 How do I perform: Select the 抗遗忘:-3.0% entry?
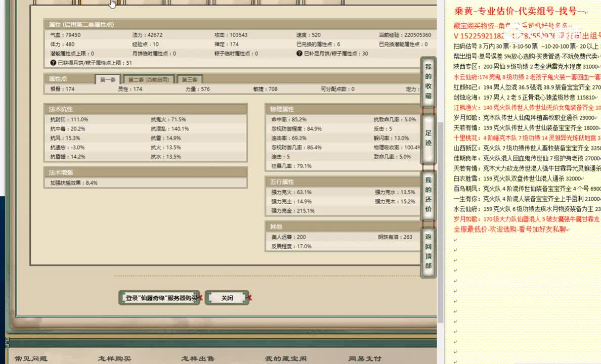pos(67,148)
